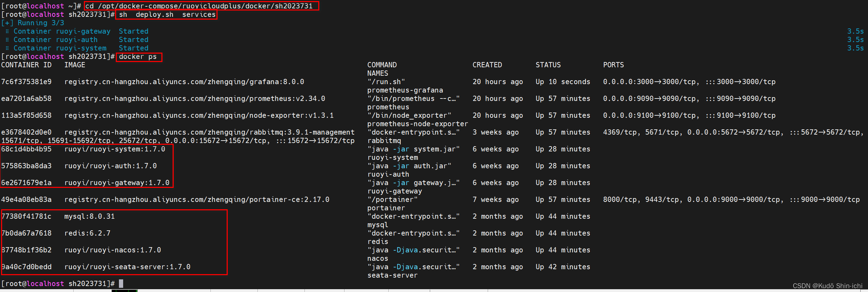Click container ID ea7201a6ab58
The image size is (868, 292).
[x=26, y=99]
